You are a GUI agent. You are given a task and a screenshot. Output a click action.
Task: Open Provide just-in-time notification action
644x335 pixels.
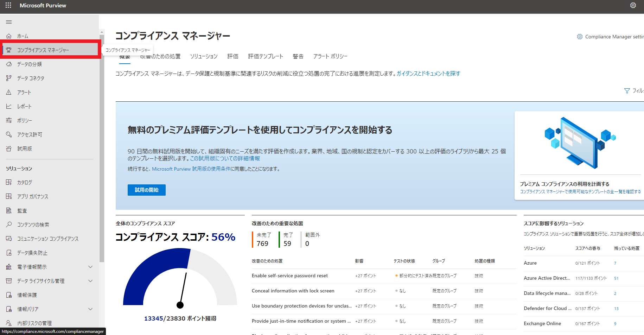[301, 321]
